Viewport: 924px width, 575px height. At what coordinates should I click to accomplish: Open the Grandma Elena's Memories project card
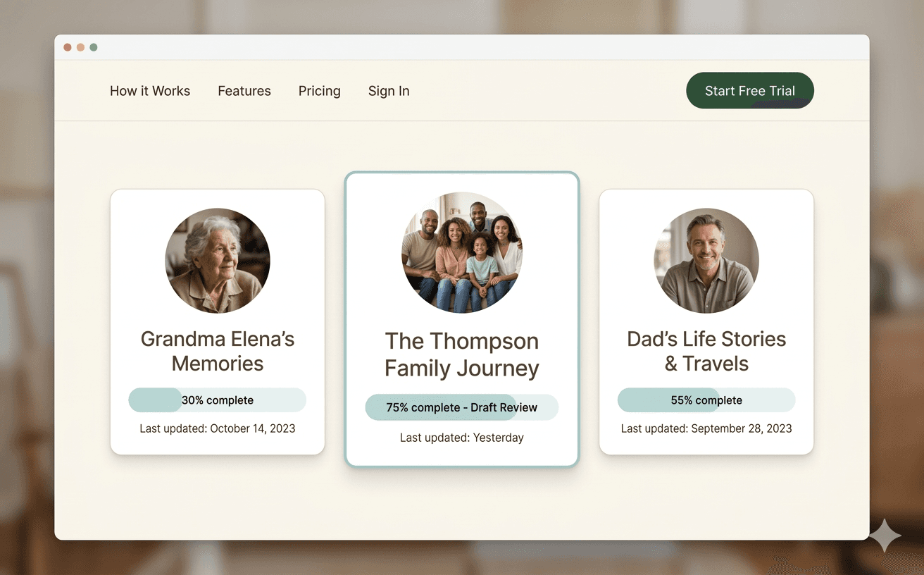click(x=217, y=321)
